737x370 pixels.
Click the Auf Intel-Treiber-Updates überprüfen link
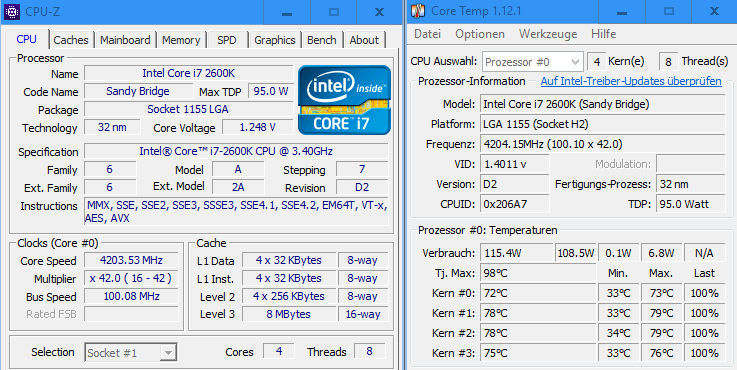[631, 81]
